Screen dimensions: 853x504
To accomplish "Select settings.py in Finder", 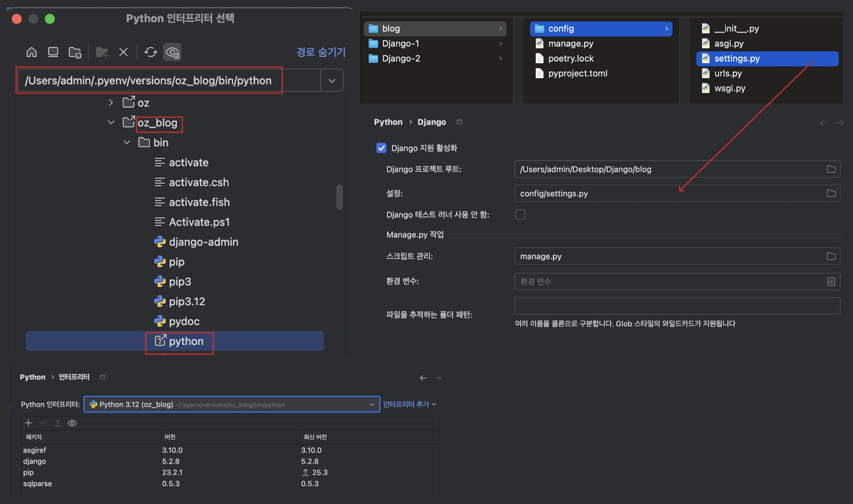I will point(767,59).
